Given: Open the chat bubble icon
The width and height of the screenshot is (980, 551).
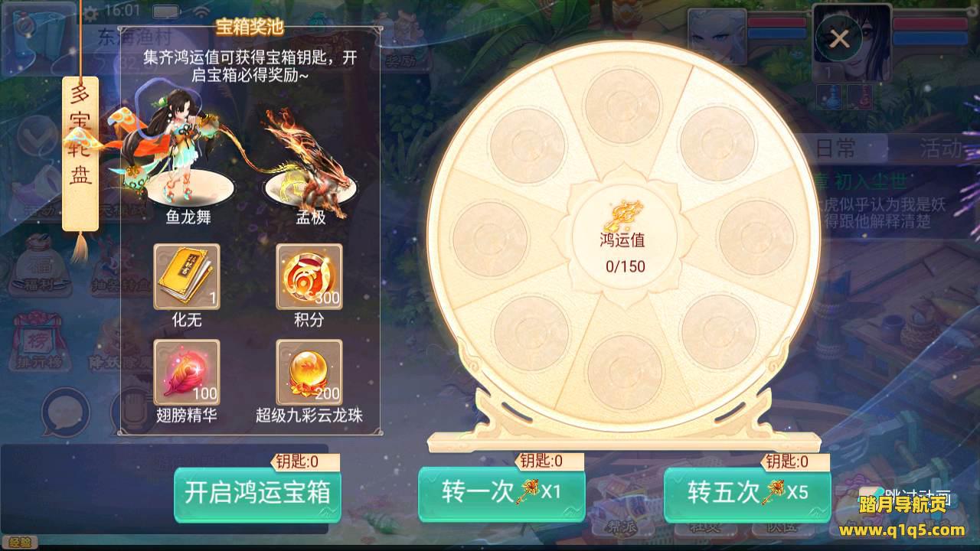Looking at the screenshot, I should (x=65, y=412).
